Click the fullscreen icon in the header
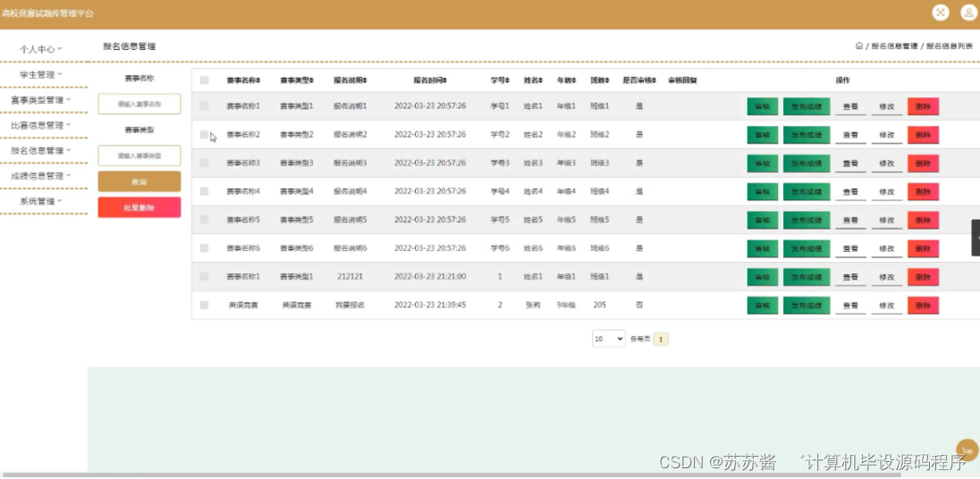 pos(941,13)
